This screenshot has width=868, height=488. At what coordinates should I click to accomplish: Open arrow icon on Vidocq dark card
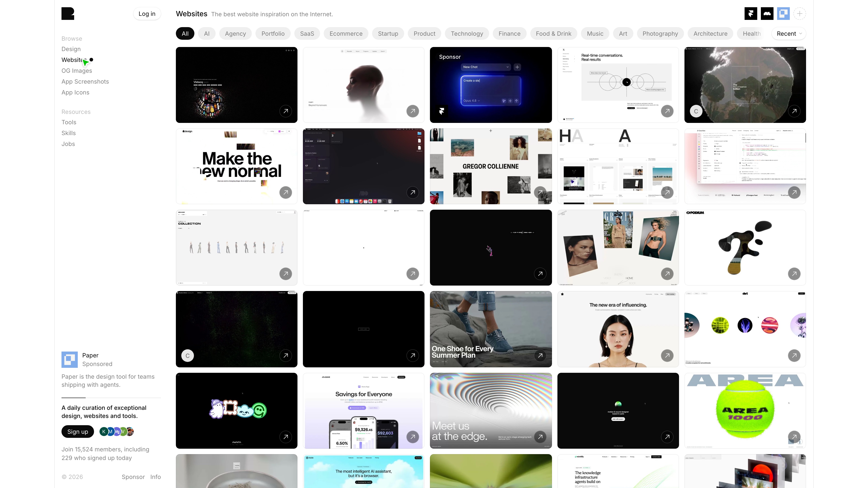pos(286,111)
